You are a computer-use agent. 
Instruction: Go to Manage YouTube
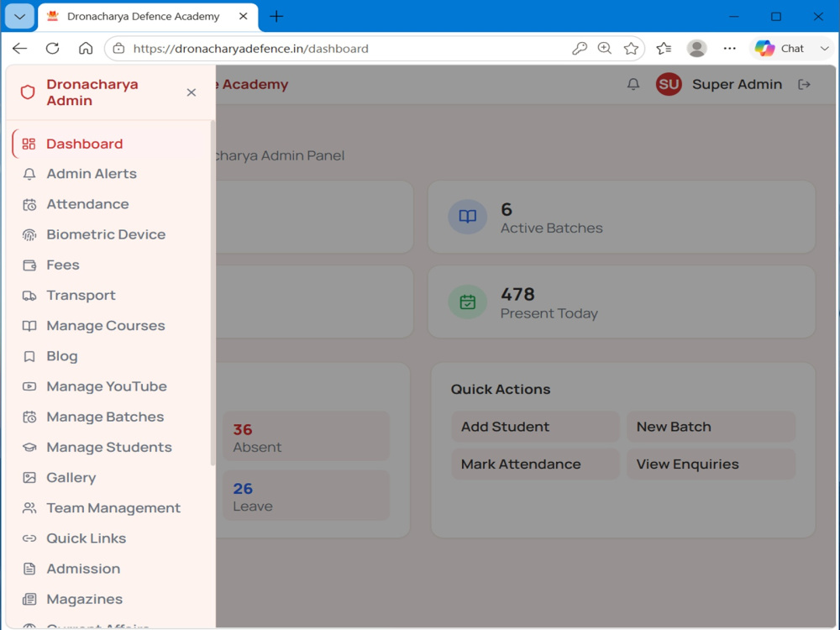[111, 386]
